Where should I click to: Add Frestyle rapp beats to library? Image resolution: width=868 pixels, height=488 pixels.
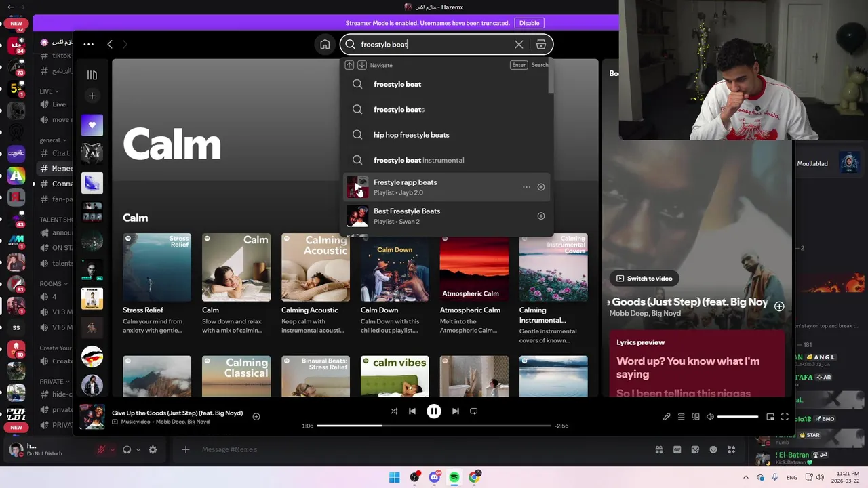click(541, 187)
